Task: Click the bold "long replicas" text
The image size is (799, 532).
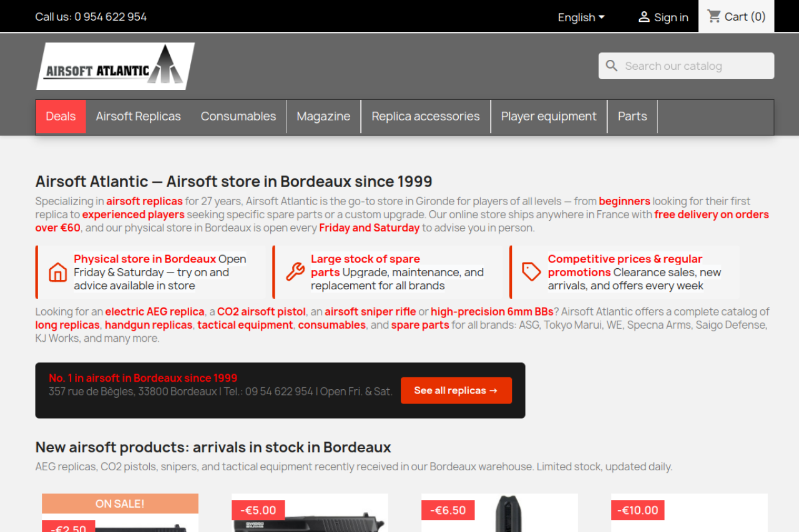Action: coord(67,325)
